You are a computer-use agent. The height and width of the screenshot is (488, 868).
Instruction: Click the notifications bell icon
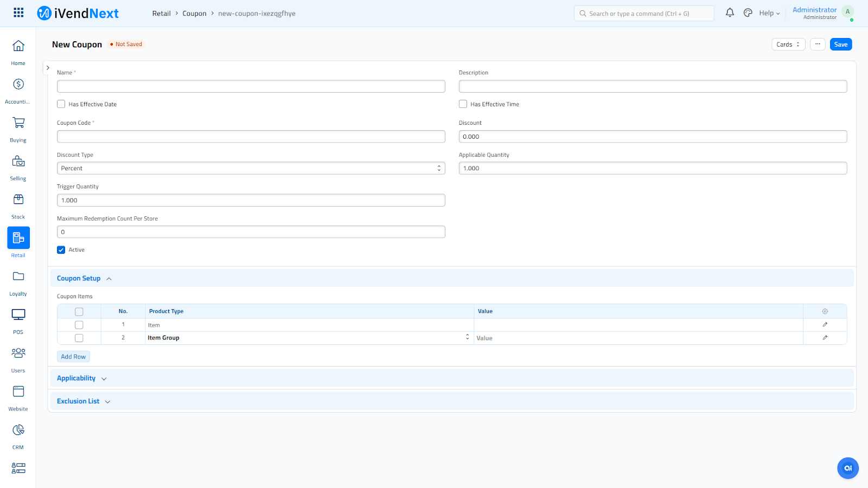click(730, 12)
